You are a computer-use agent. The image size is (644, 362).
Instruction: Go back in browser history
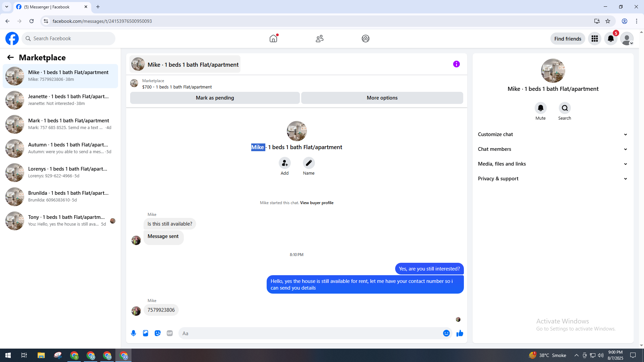7,21
